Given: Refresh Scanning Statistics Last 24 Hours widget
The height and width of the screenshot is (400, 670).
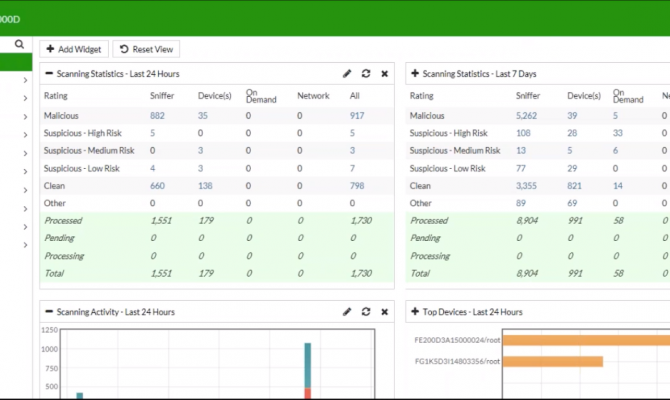Looking at the screenshot, I should tap(366, 74).
